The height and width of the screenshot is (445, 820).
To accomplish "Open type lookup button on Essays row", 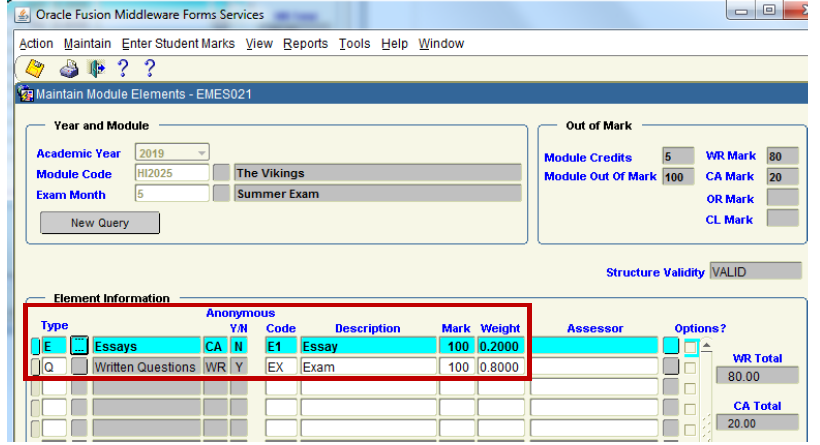I will pos(79,347).
